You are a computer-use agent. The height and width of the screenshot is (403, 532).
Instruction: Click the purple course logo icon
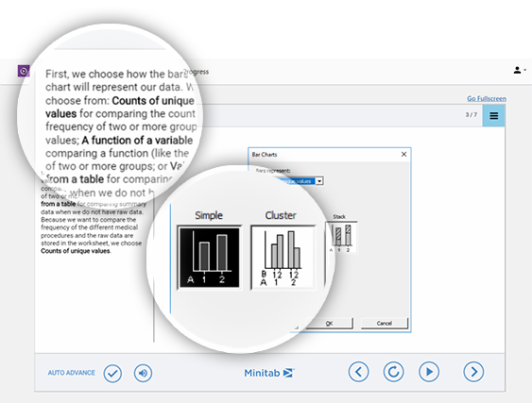click(x=24, y=71)
